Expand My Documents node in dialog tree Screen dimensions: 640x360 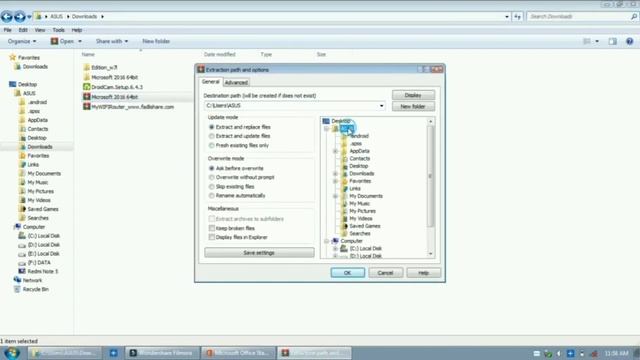pyautogui.click(x=336, y=196)
